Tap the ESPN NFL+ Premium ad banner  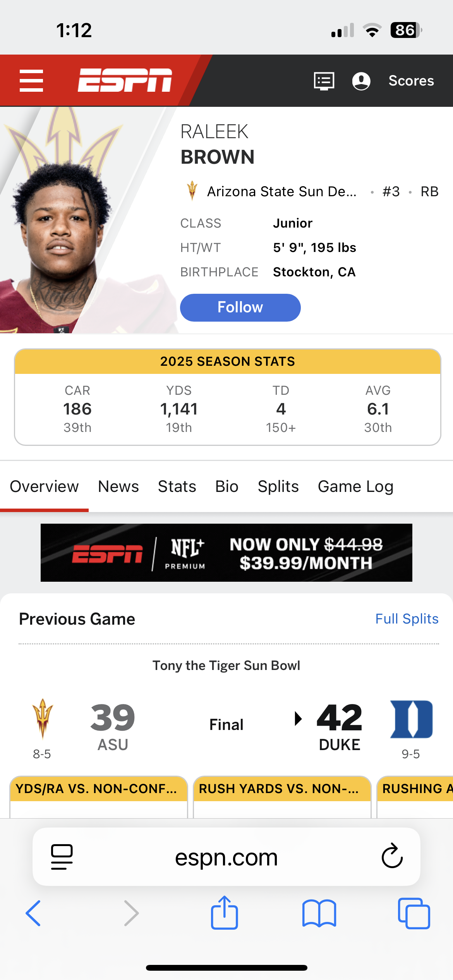click(x=226, y=553)
